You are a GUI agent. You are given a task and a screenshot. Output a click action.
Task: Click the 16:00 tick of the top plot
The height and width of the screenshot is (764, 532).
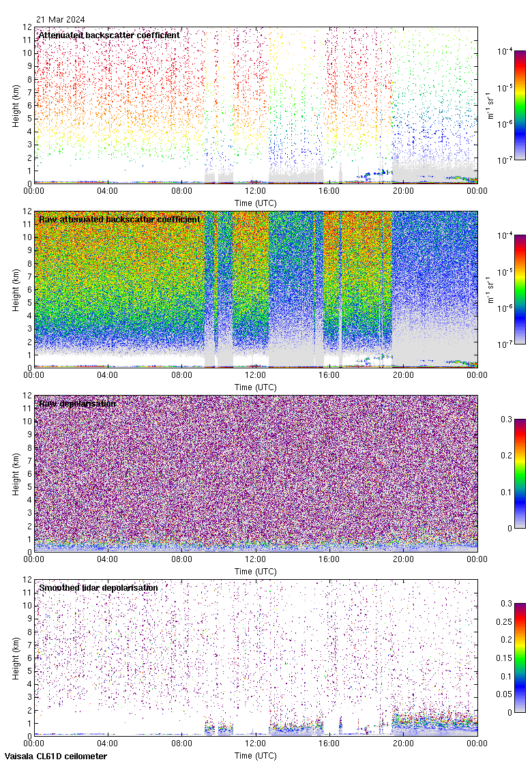pos(329,190)
